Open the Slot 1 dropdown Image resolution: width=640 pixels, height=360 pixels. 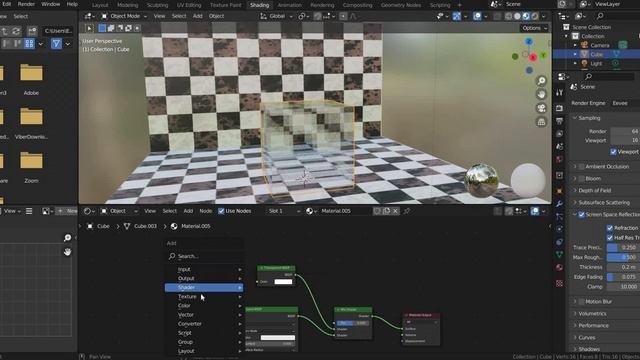coord(284,211)
